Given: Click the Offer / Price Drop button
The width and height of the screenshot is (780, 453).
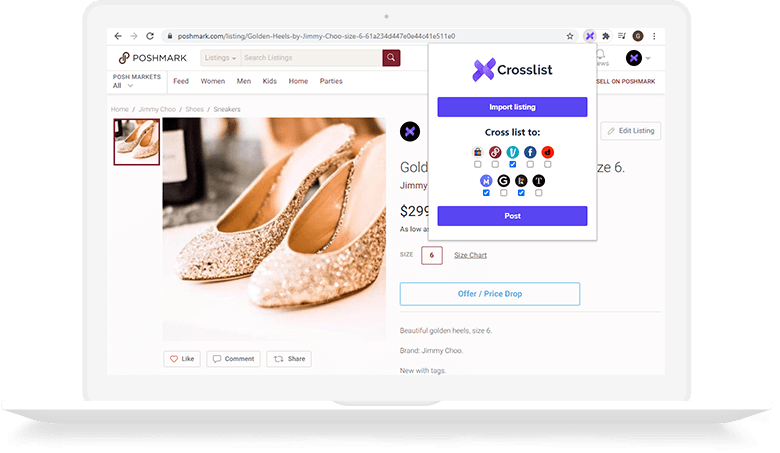Looking at the screenshot, I should [x=490, y=294].
